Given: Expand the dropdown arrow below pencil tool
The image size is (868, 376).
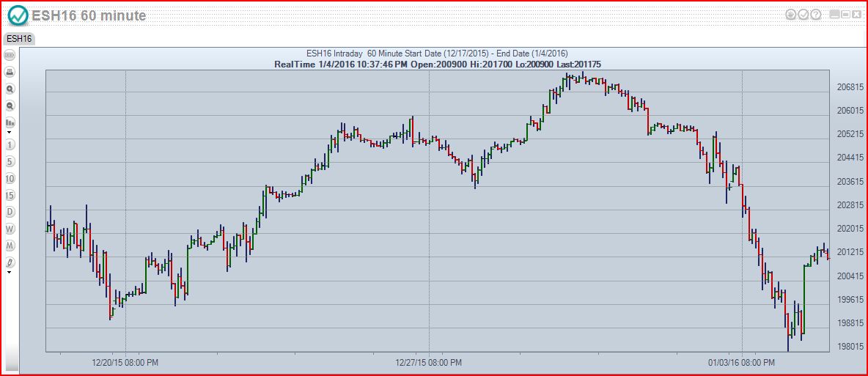Looking at the screenshot, I should pyautogui.click(x=10, y=272).
